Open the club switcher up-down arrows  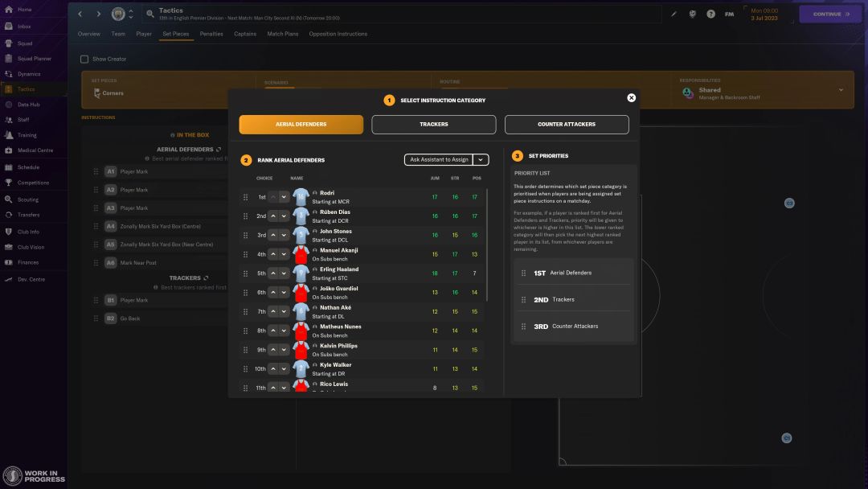(x=131, y=14)
